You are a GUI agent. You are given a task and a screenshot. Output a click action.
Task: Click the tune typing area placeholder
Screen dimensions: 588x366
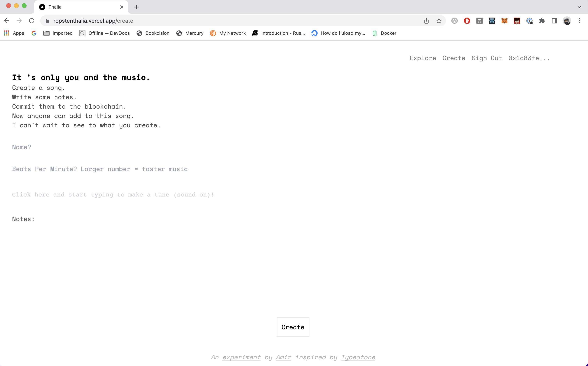[113, 195]
